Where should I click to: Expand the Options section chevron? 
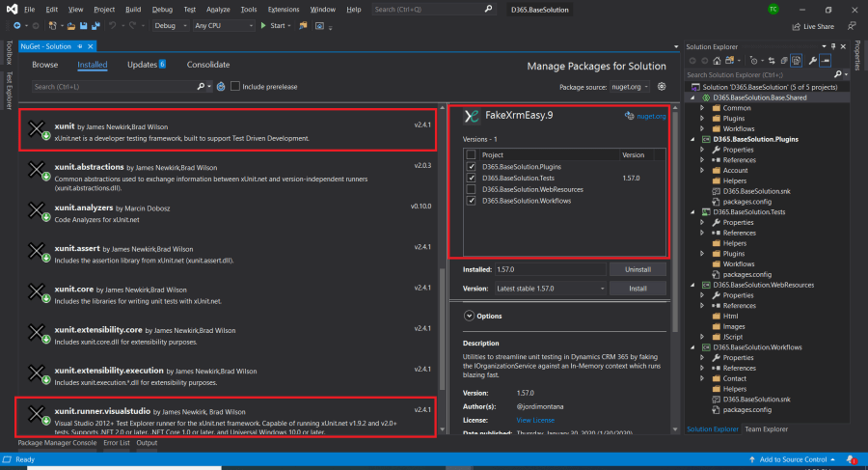(x=470, y=316)
